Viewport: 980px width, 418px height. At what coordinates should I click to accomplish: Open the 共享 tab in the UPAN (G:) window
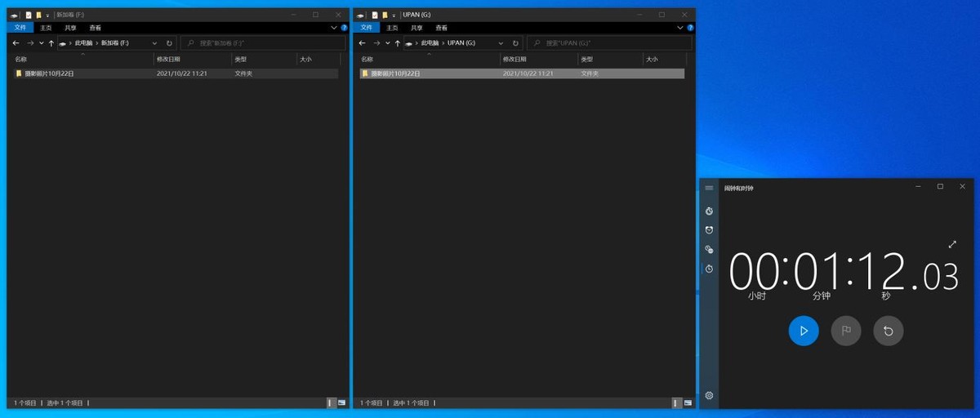pyautogui.click(x=416, y=28)
